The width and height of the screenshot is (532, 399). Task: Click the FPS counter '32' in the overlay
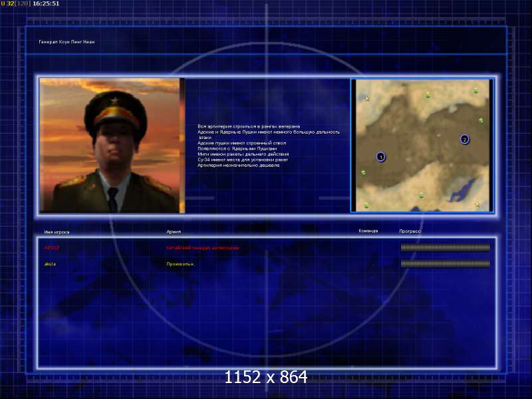[10, 3]
